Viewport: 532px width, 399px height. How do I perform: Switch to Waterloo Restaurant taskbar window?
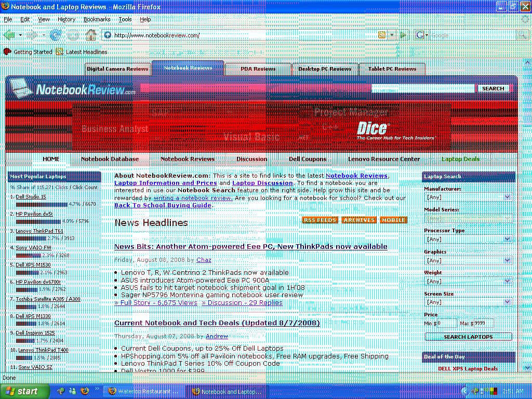(x=144, y=391)
